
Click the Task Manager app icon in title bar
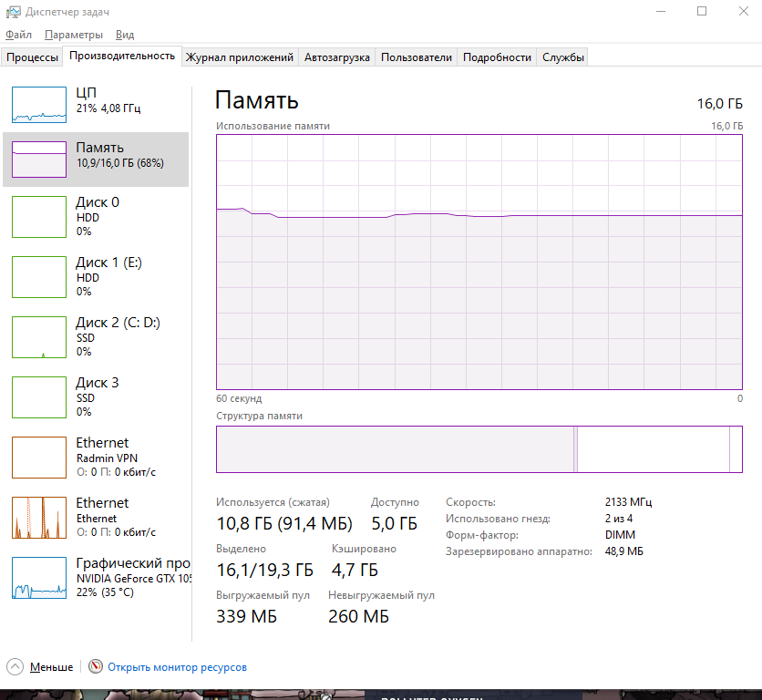coord(13,12)
